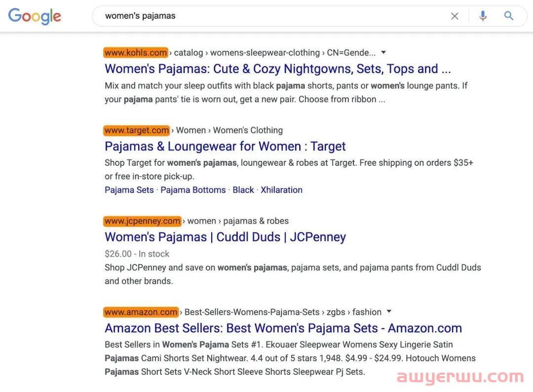Expand the Amazon result options arrow
This screenshot has width=533, height=392.
coord(389,312)
